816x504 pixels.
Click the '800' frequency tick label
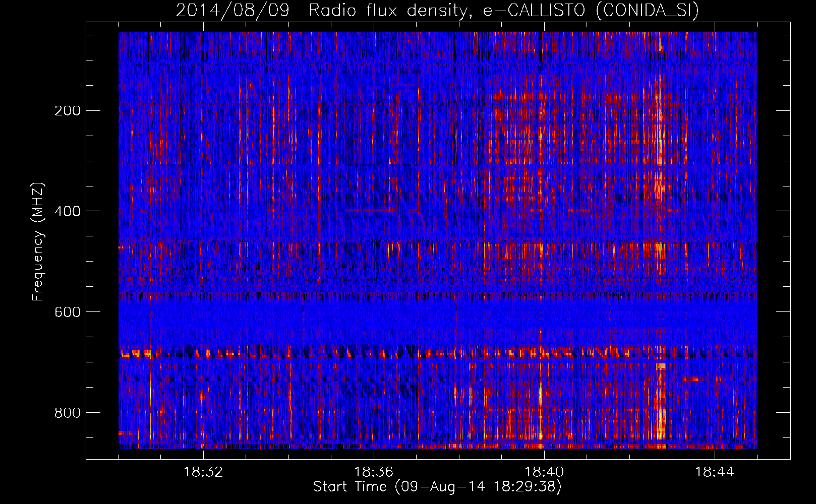pyautogui.click(x=68, y=413)
